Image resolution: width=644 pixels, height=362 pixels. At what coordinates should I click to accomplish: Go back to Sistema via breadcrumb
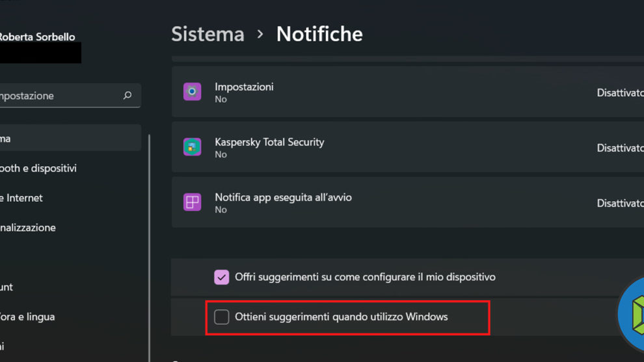208,34
